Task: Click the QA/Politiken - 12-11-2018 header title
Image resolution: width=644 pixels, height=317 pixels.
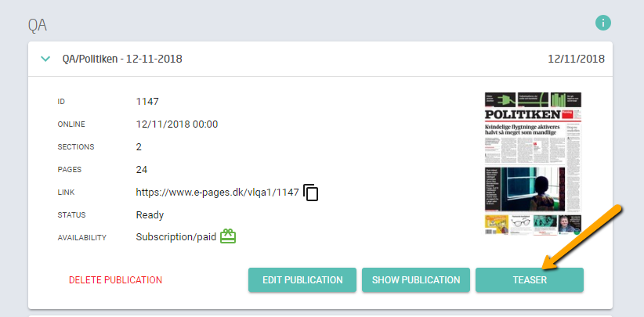Action: pyautogui.click(x=122, y=59)
